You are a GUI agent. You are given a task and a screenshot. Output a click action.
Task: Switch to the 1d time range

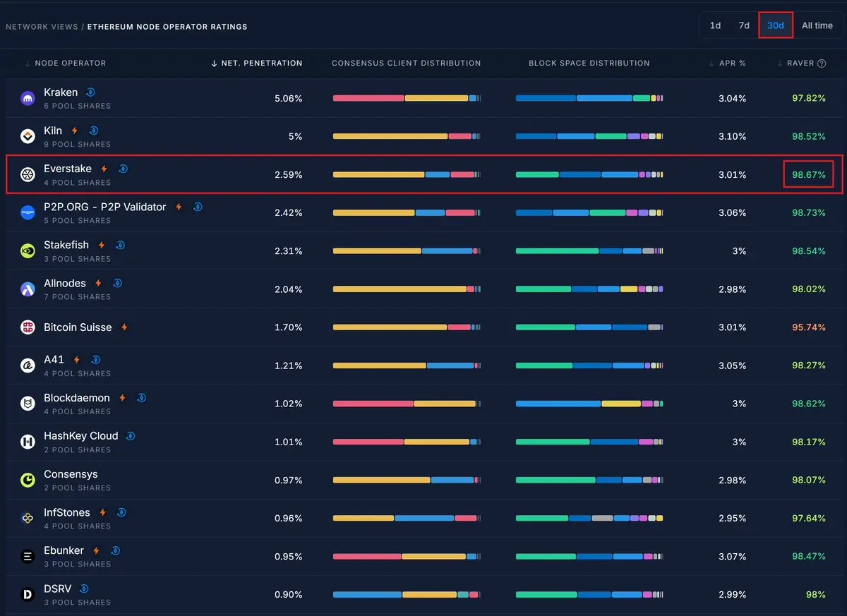pyautogui.click(x=715, y=25)
